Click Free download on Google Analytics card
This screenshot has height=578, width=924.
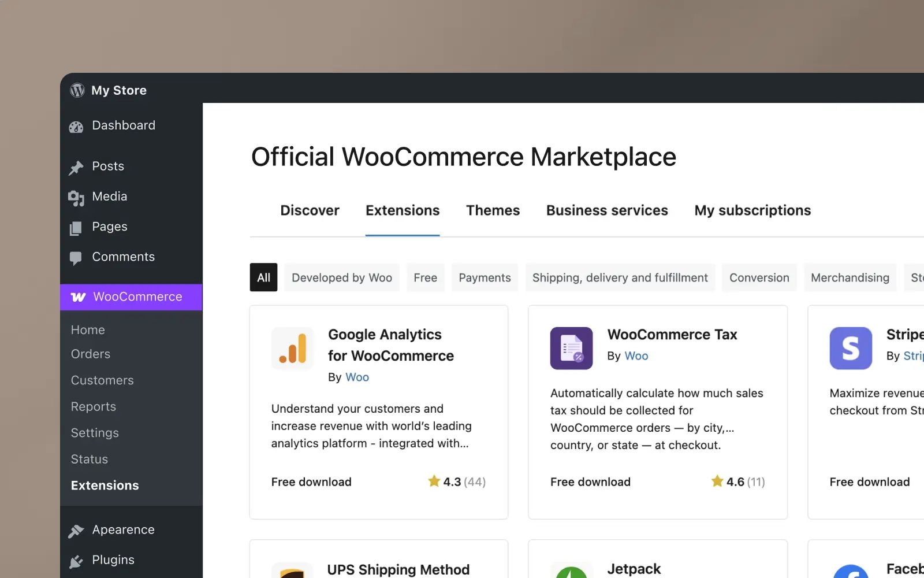coord(311,482)
